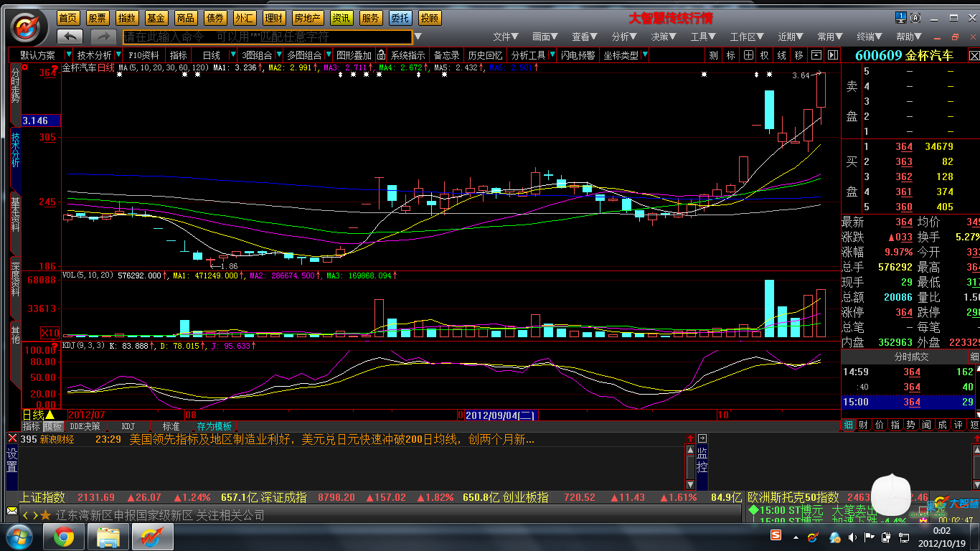Switch to the 基本资料 side tab
The height and width of the screenshot is (551, 980).
coord(15,214)
